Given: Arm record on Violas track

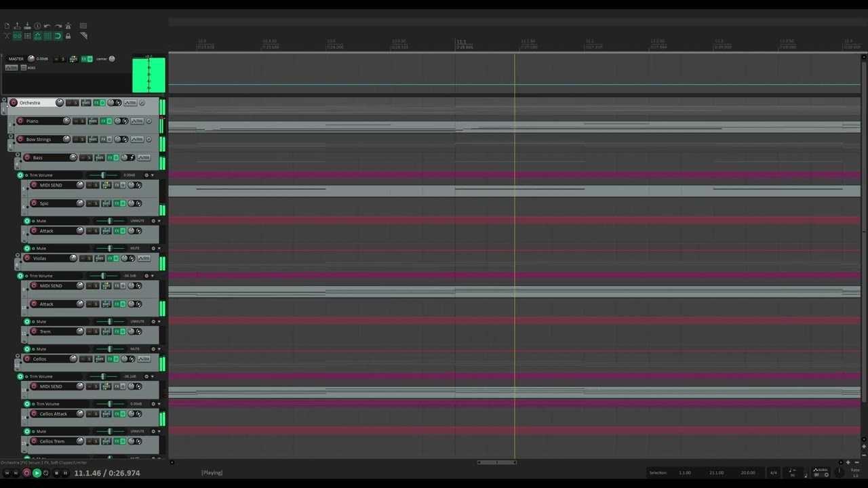Looking at the screenshot, I should 27,258.
